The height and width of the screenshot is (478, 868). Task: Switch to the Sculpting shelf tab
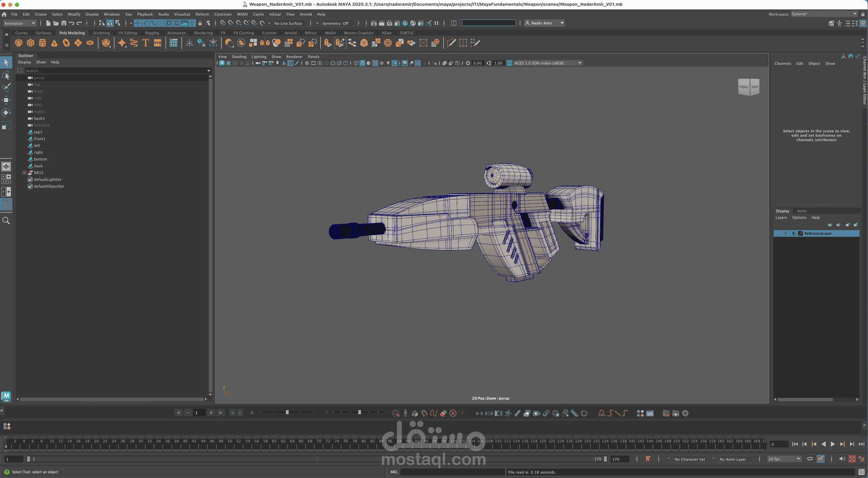click(x=101, y=33)
